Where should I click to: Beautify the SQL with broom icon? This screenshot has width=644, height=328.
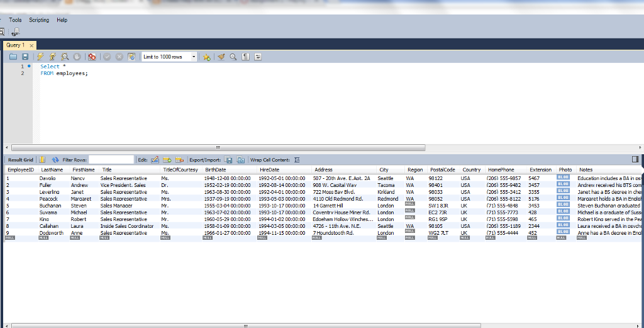[x=221, y=57]
